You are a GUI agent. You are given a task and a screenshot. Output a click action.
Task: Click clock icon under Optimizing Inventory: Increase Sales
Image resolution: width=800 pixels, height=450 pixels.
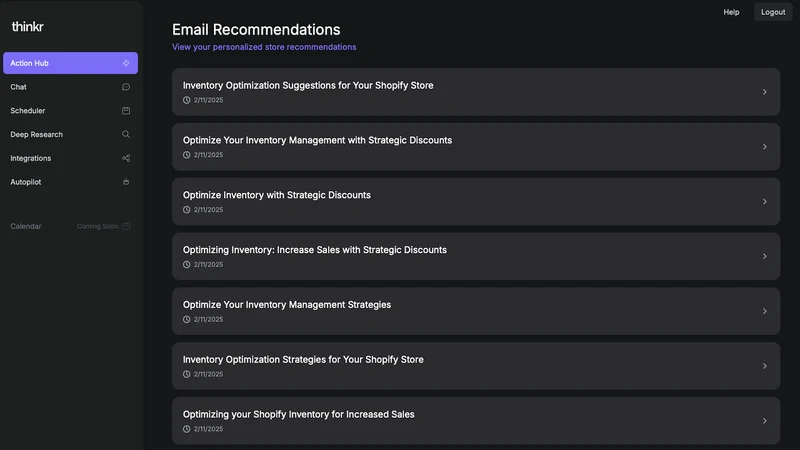coord(187,264)
